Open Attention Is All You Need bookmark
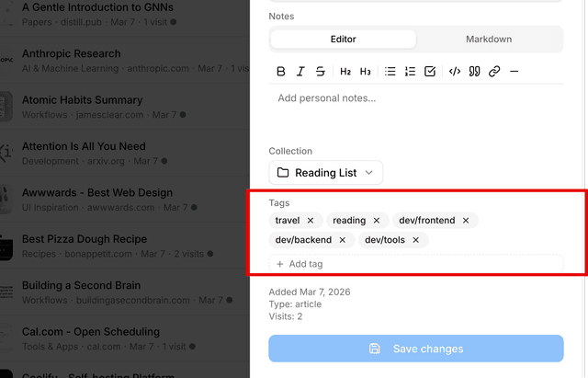Screen dimensions: 588x378 [124, 154]
